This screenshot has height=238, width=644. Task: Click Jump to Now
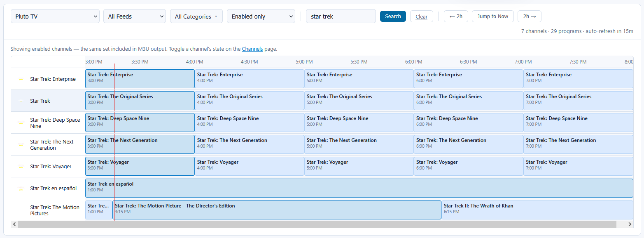coord(493,16)
